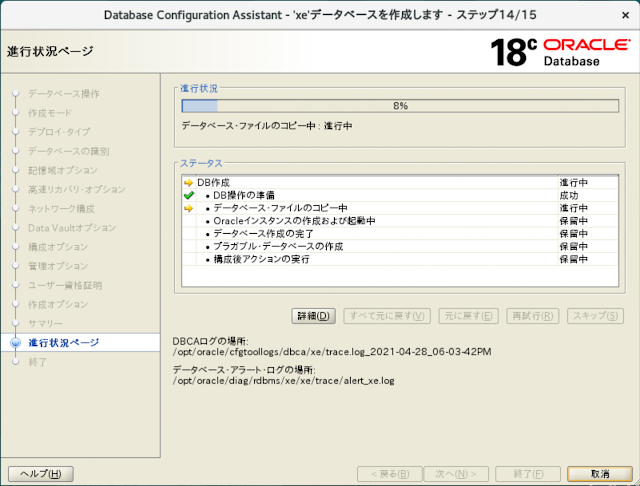
Task: Cancel creation with 取消 button
Action: [600, 474]
